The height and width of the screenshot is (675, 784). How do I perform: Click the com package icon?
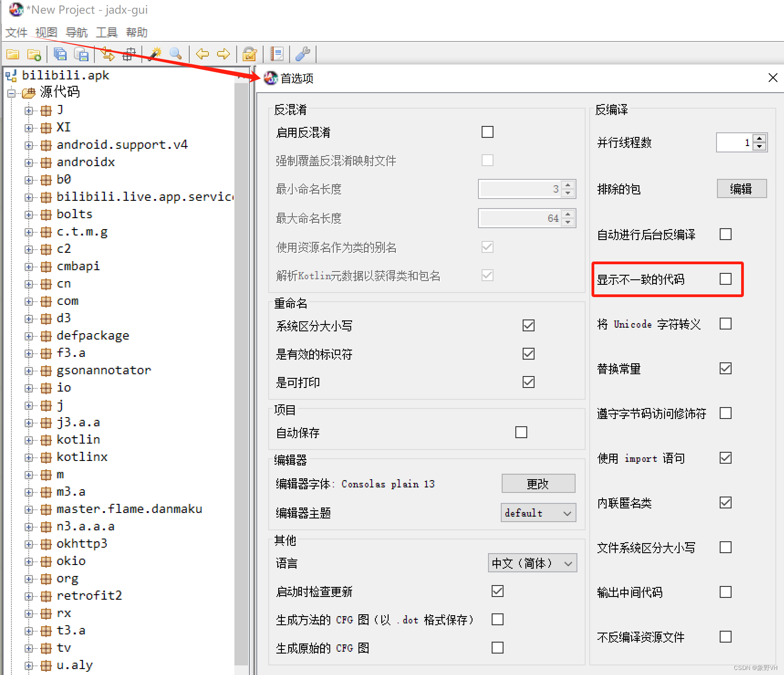click(x=46, y=301)
